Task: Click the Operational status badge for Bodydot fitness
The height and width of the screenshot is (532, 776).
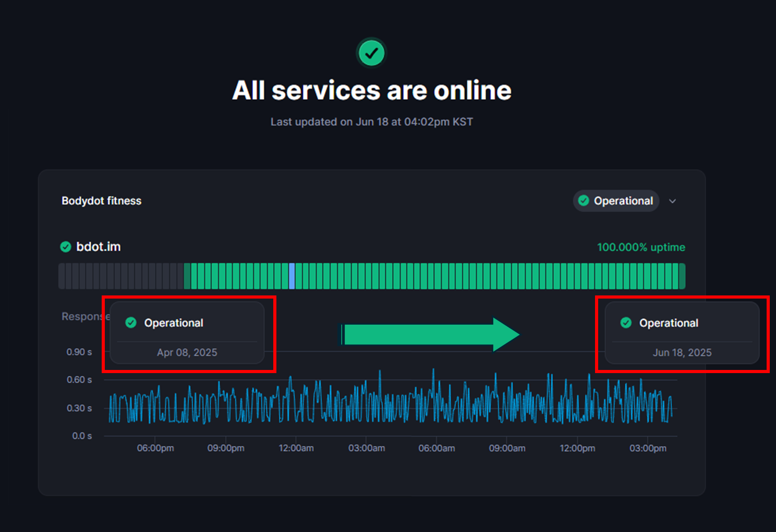Action: 616,201
